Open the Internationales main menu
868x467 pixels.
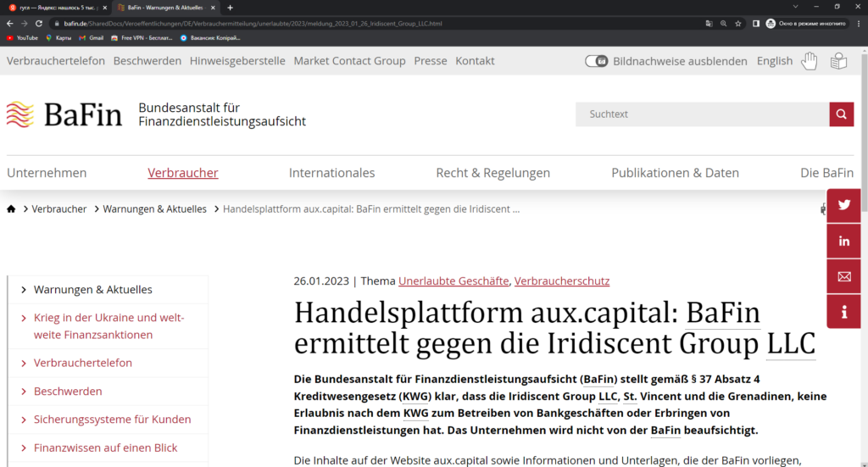(331, 173)
